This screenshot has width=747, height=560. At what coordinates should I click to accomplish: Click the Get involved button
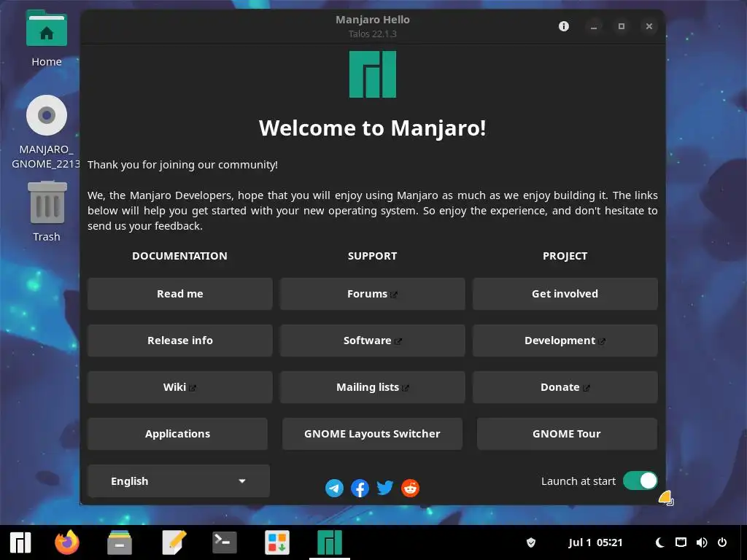[565, 294]
